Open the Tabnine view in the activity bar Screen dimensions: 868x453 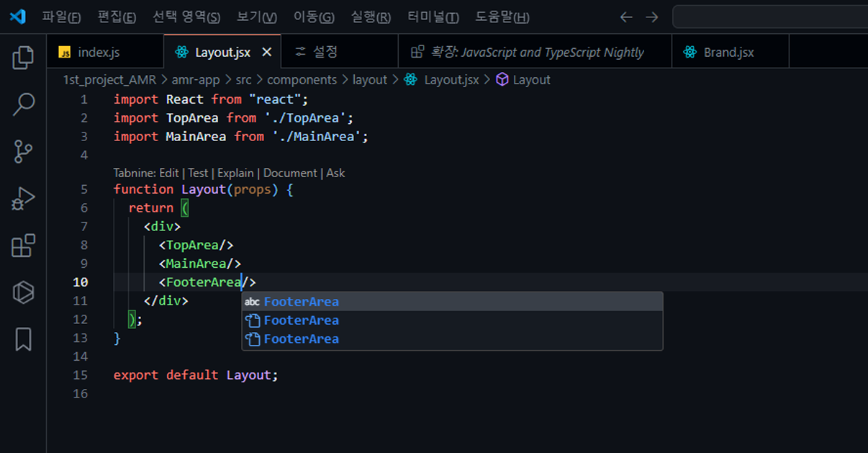23,292
